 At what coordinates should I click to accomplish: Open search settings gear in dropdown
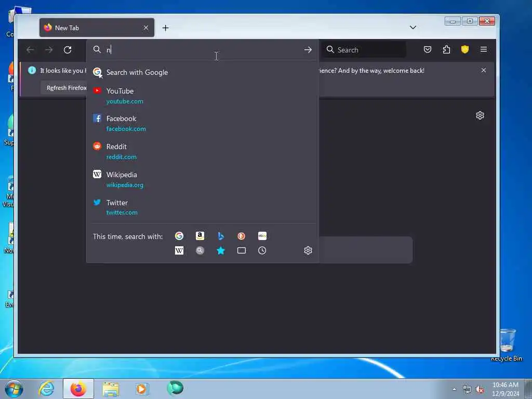click(x=308, y=250)
